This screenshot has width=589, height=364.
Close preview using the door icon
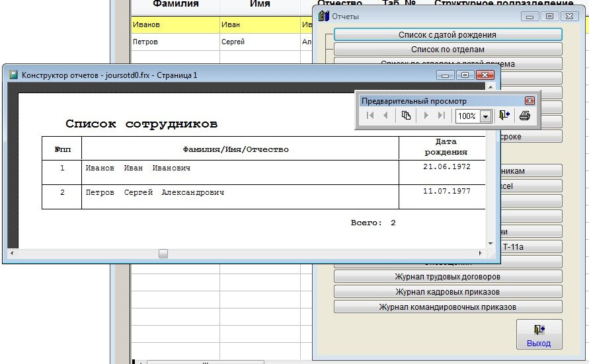click(504, 116)
